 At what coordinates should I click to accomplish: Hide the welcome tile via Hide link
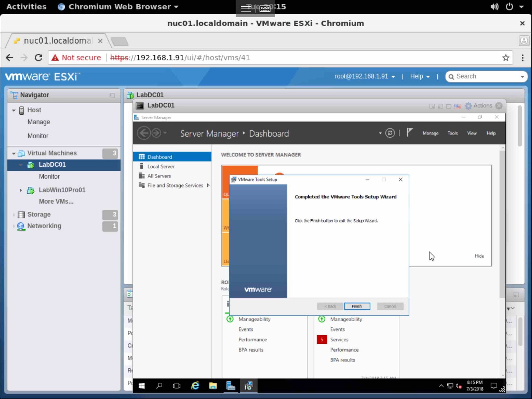(x=479, y=256)
